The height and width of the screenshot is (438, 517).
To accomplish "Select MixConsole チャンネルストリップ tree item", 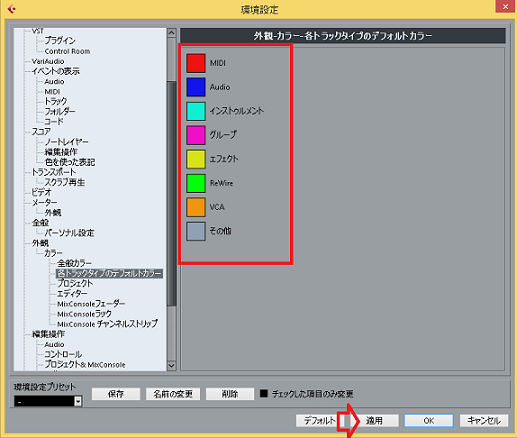I will (107, 324).
